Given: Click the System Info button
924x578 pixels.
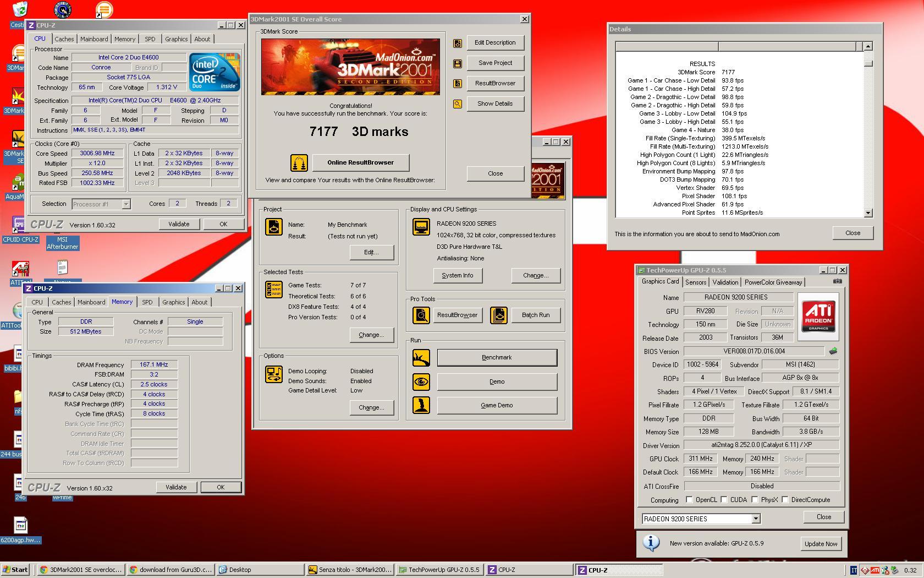Looking at the screenshot, I should click(x=458, y=275).
